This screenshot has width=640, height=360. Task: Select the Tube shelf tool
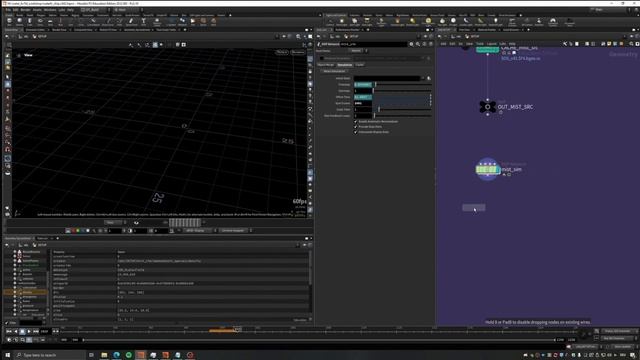click(29, 22)
